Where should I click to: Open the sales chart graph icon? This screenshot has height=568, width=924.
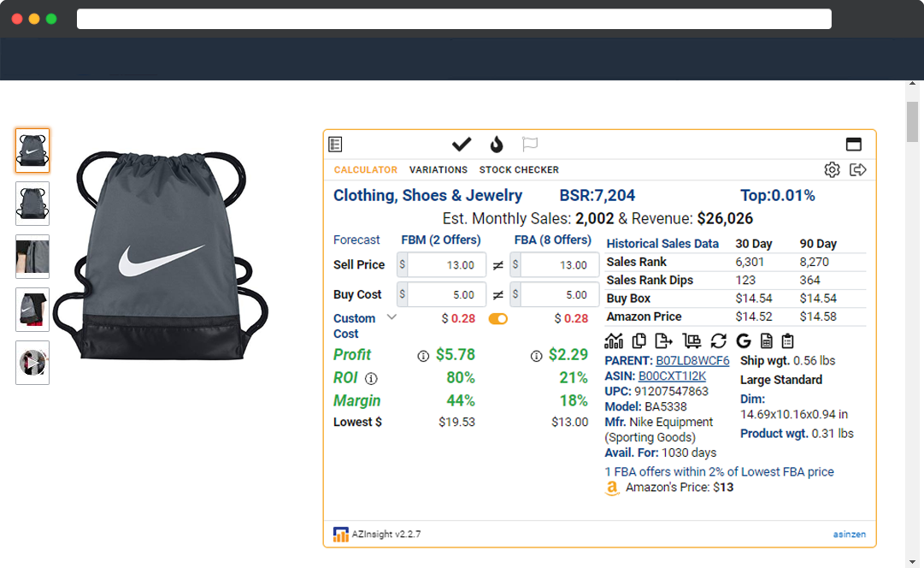614,341
